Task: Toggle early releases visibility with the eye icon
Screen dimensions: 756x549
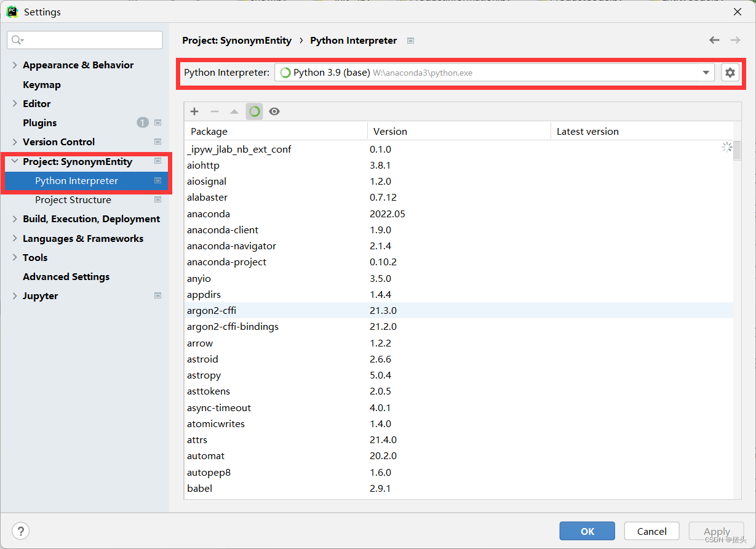Action: tap(274, 111)
